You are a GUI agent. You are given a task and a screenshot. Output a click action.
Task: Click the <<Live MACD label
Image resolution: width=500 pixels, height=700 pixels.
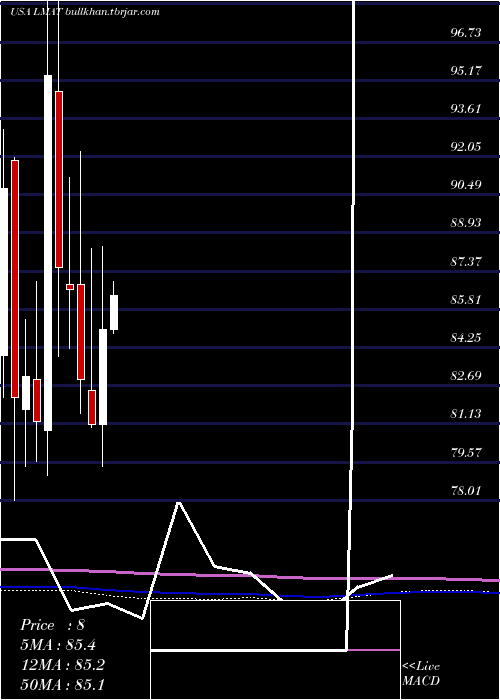[421, 674]
